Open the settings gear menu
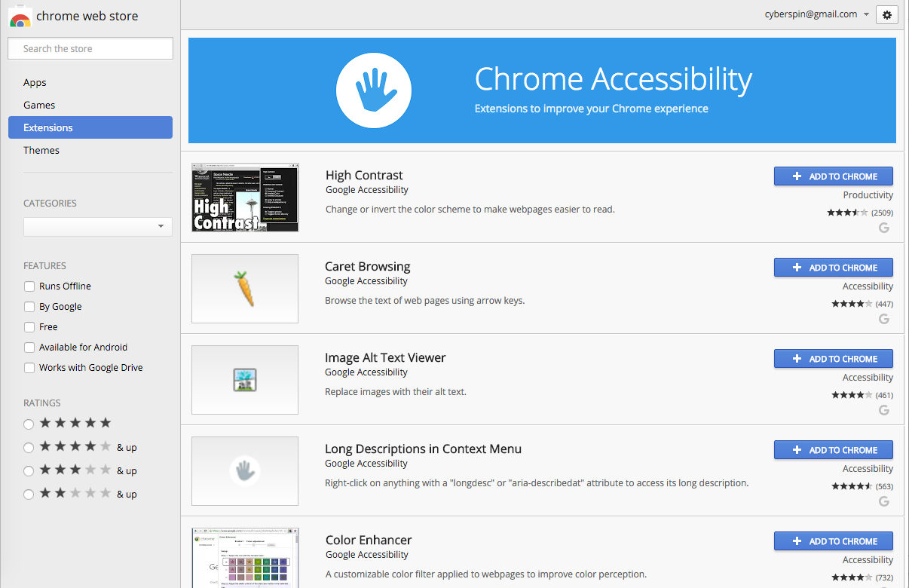This screenshot has width=909, height=588. [x=886, y=14]
